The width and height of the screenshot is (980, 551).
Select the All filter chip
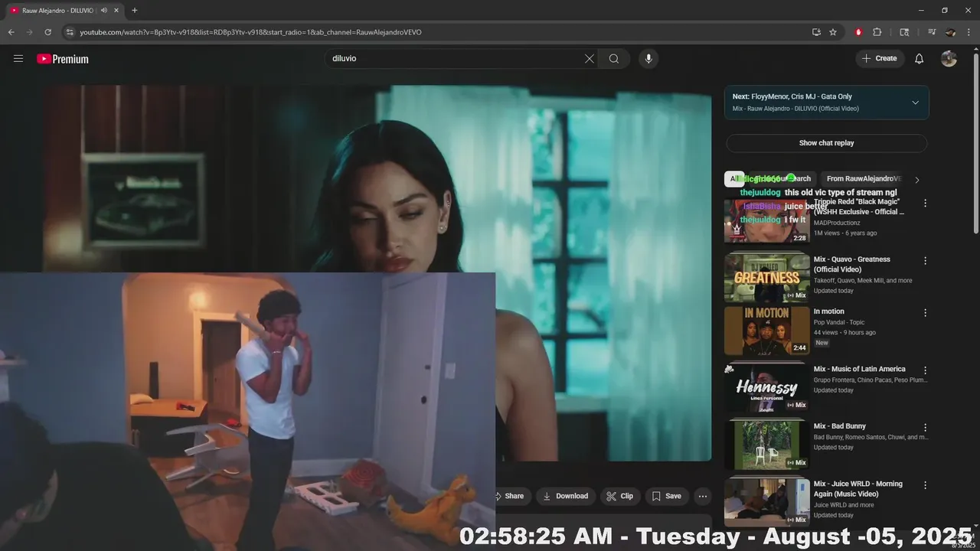pos(733,179)
